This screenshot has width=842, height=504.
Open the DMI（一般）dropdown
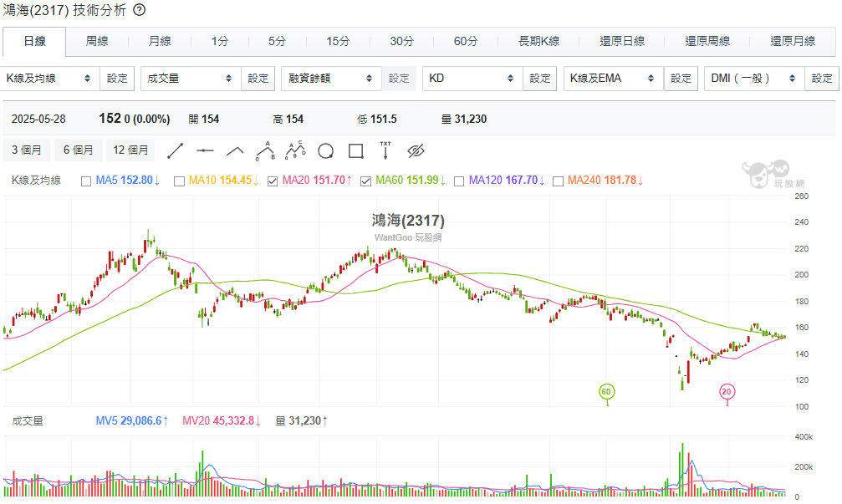pos(753,79)
